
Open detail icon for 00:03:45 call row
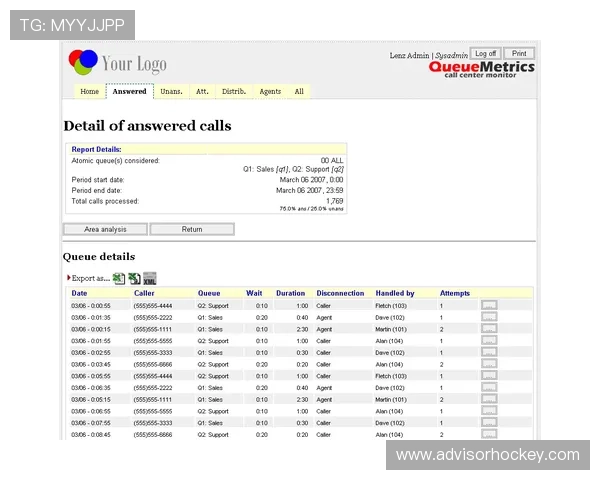tap(489, 364)
